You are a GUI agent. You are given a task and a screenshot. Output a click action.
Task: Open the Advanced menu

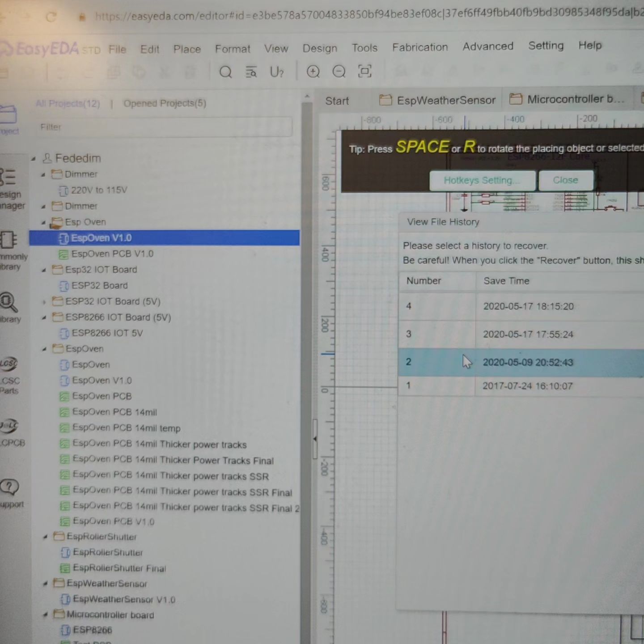[x=488, y=47]
